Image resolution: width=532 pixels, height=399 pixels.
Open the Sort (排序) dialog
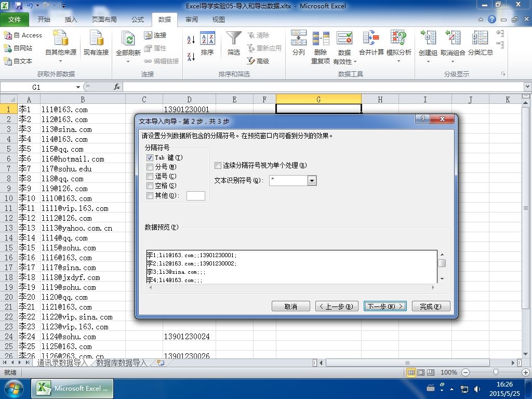coord(207,43)
